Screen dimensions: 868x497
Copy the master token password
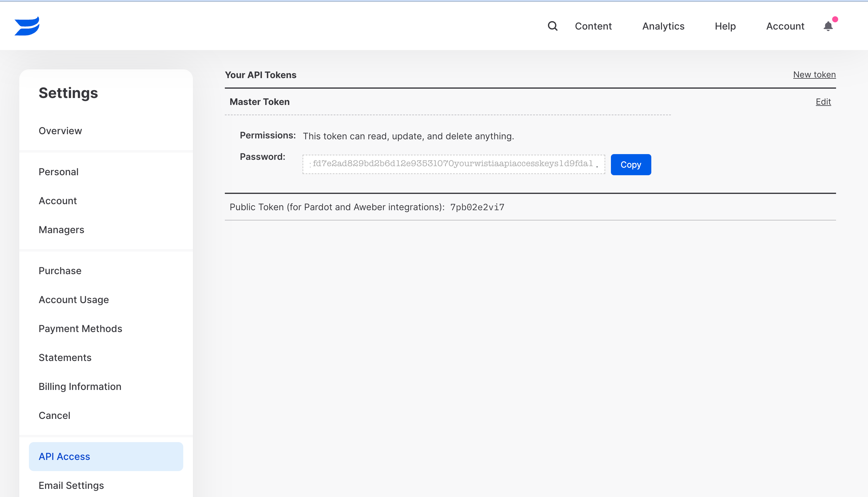point(630,165)
